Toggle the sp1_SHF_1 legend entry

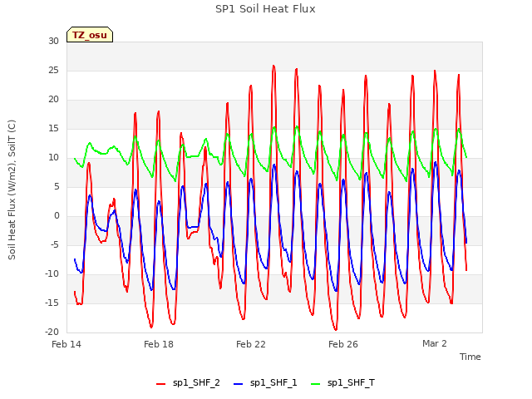click(265, 382)
